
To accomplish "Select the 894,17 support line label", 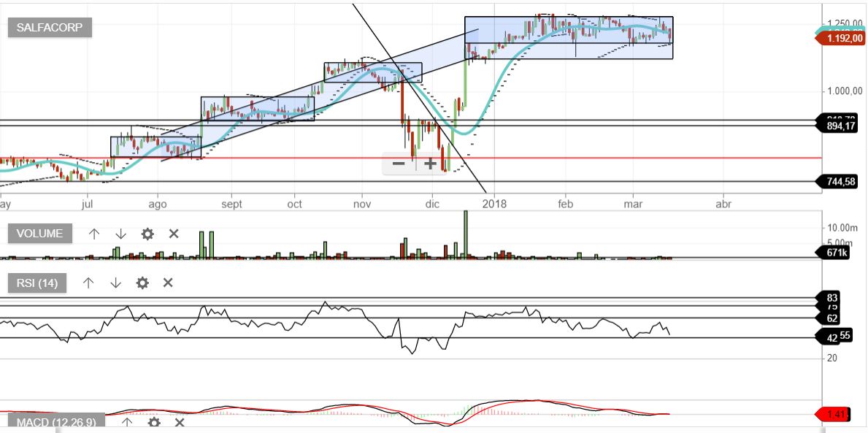I will pos(840,126).
